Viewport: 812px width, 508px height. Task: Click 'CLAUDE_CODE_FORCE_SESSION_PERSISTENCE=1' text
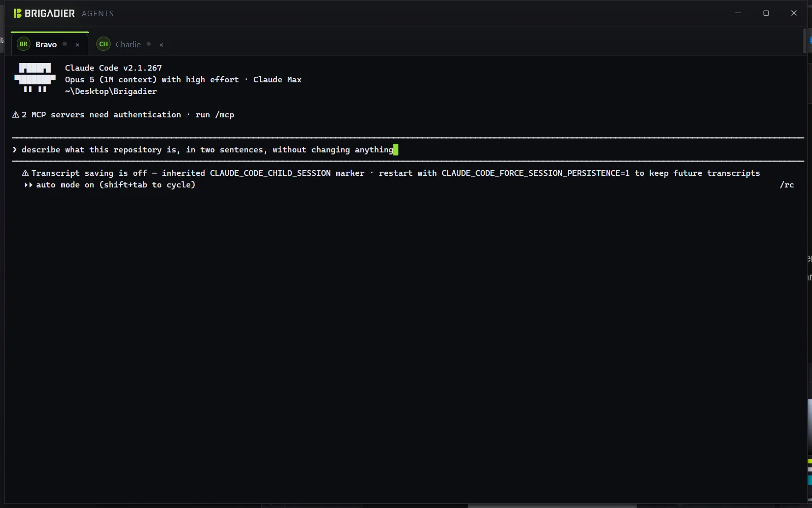pyautogui.click(x=535, y=173)
